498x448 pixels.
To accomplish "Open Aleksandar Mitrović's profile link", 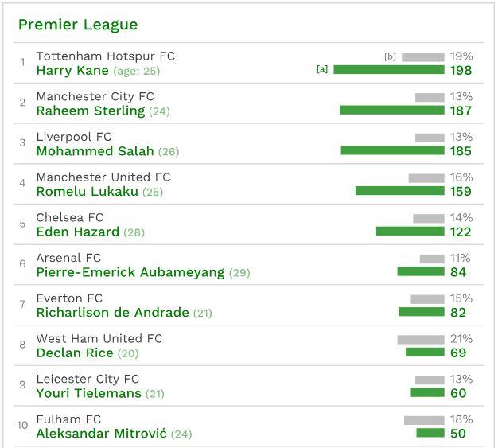I will pyautogui.click(x=102, y=434).
